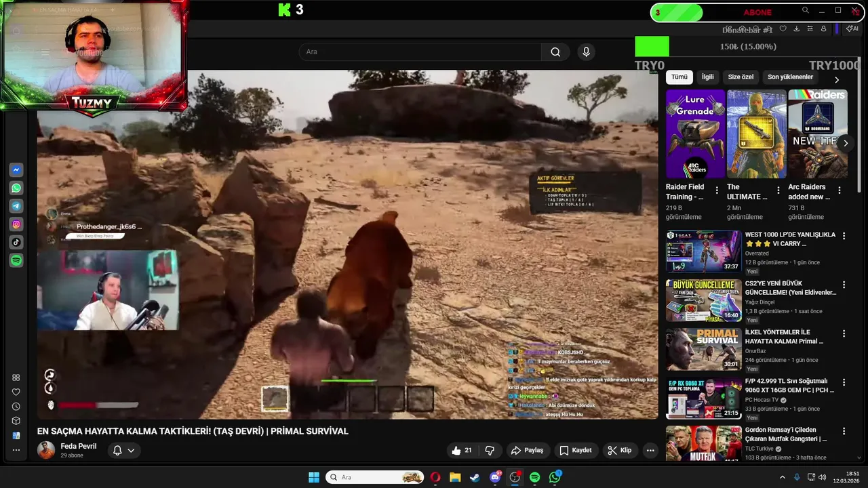Viewport: 868px width, 488px height.
Task: Open PRIMAL SURVIVAL recommended video thumbnail
Action: tap(703, 349)
